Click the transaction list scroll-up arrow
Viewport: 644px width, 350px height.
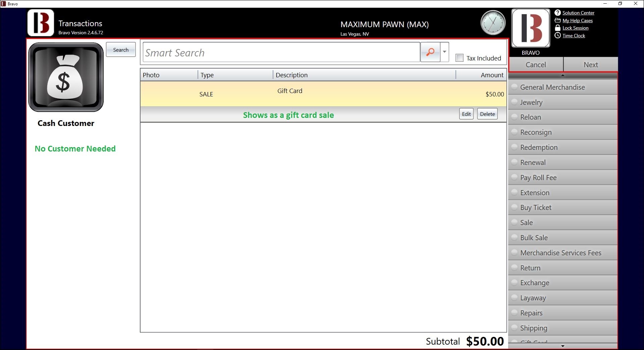(x=563, y=76)
